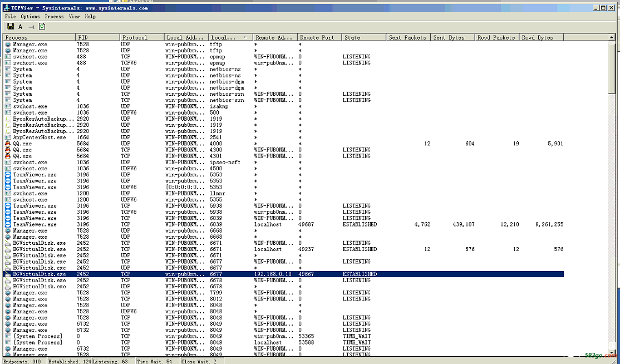
Task: Click the vertical scrollbar up arrow
Action: pyautogui.click(x=612, y=37)
